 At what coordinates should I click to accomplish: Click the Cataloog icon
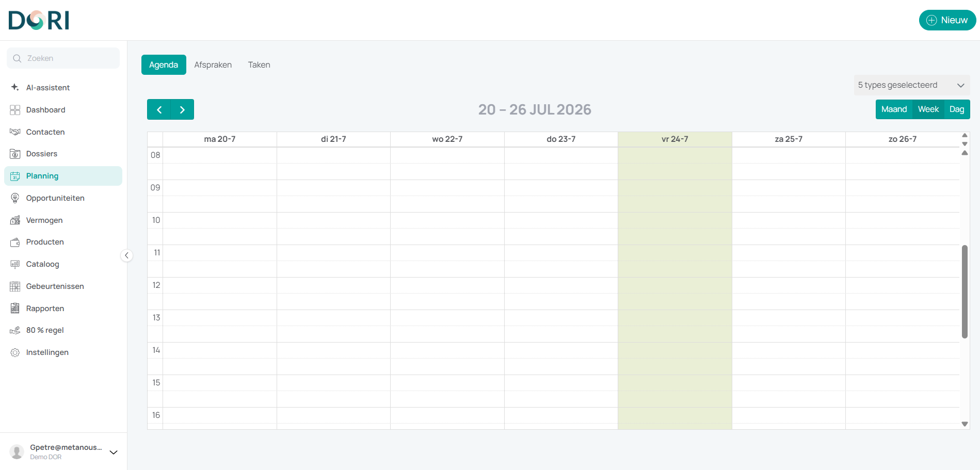[15, 264]
